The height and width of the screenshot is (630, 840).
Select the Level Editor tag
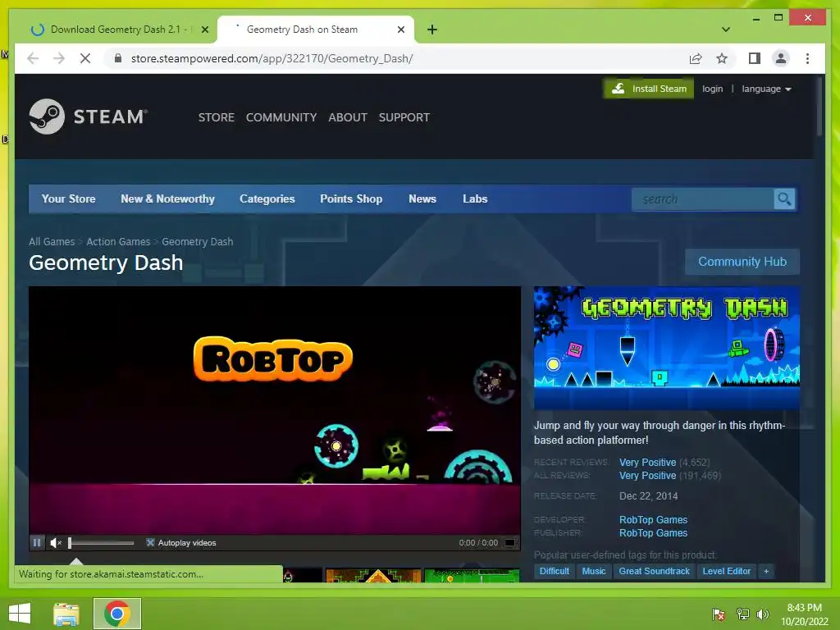pyautogui.click(x=726, y=571)
